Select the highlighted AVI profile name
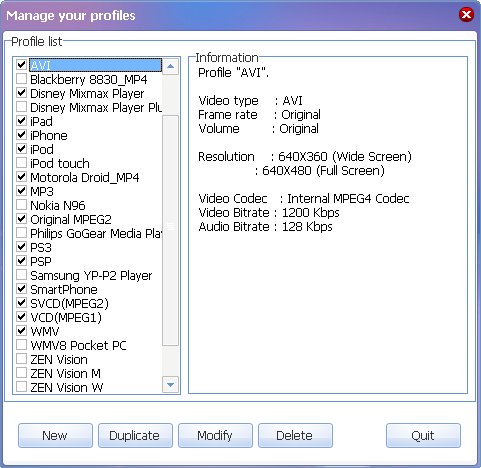Screen dimensions: 481x468 [x=95, y=65]
